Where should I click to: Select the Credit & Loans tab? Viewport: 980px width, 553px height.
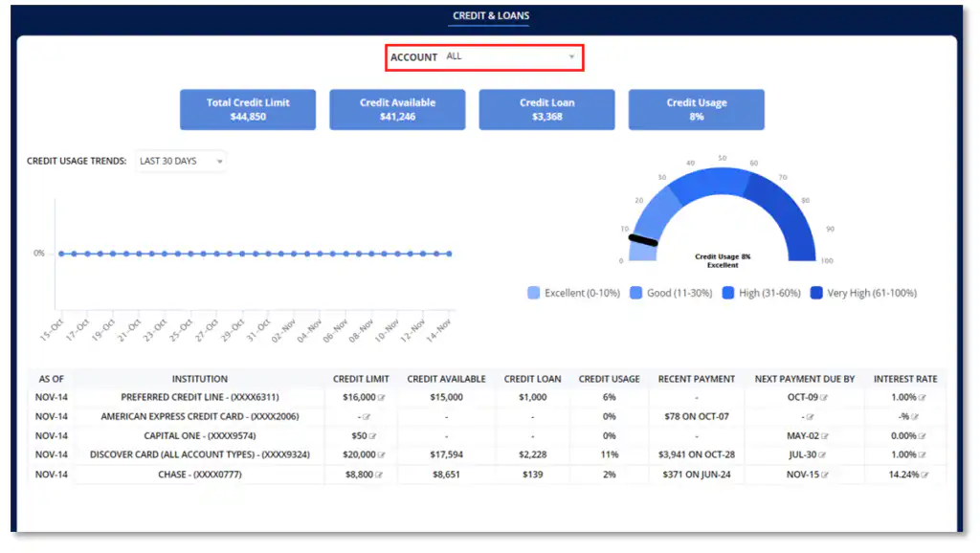click(489, 15)
